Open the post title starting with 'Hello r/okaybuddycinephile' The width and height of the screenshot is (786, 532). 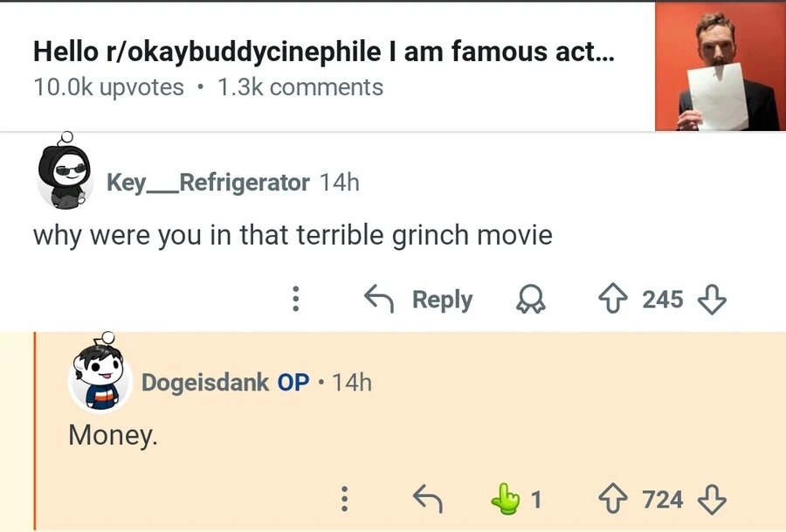coord(324,52)
